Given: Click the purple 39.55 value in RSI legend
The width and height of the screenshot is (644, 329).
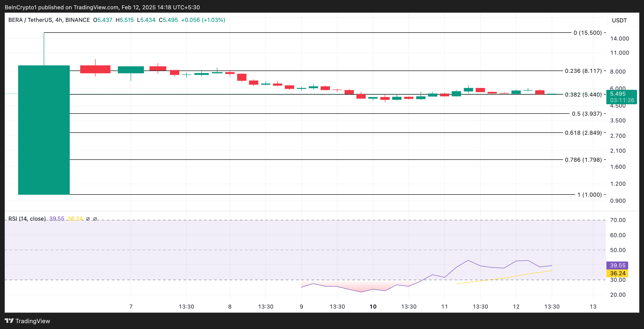Looking at the screenshot, I should point(57,219).
